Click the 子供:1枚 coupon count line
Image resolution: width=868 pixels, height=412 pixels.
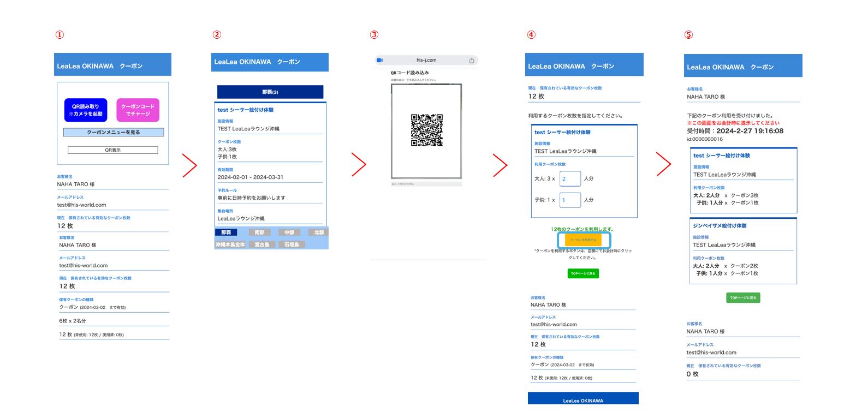(x=227, y=157)
